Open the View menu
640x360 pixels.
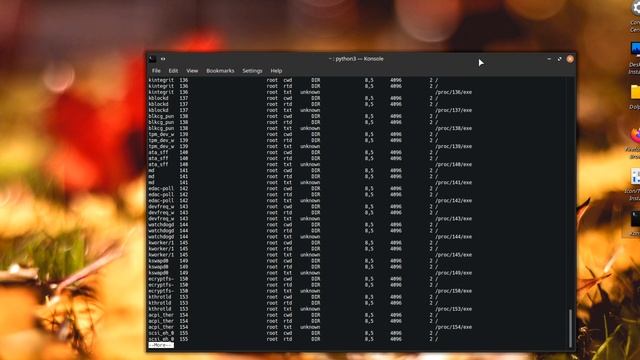192,71
